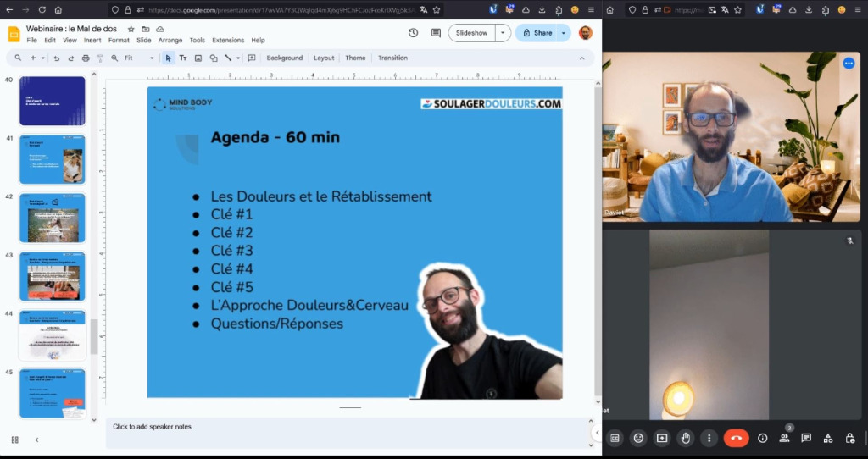Open the Share options dropdown arrow
This screenshot has height=459, width=868.
click(x=564, y=33)
